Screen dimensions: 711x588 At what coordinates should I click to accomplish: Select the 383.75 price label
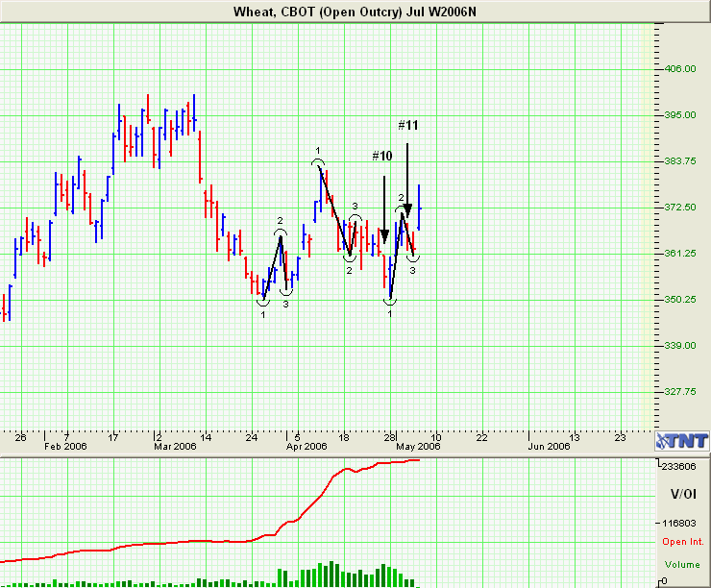(679, 161)
